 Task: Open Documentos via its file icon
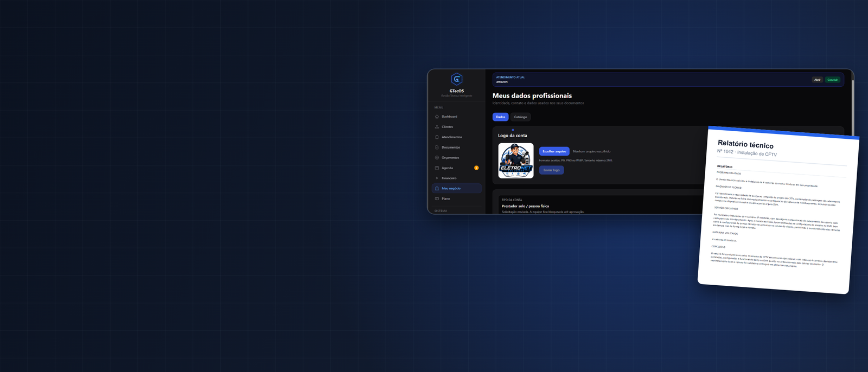pyautogui.click(x=437, y=147)
